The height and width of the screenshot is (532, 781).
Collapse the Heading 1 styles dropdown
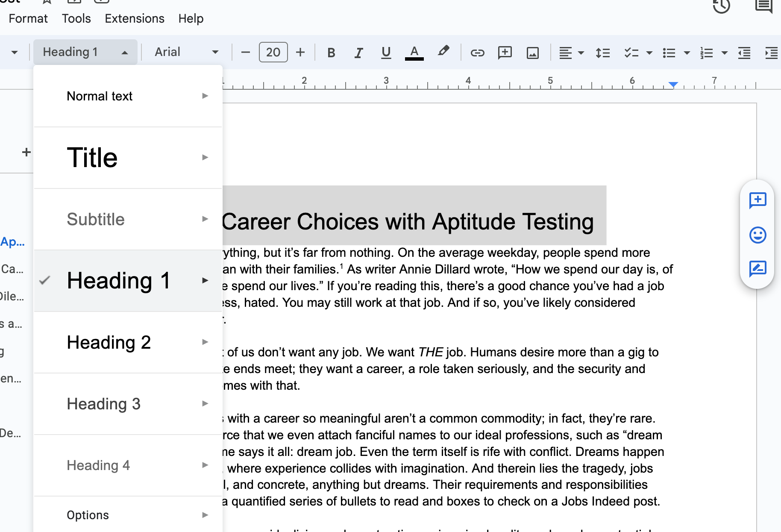tap(85, 52)
